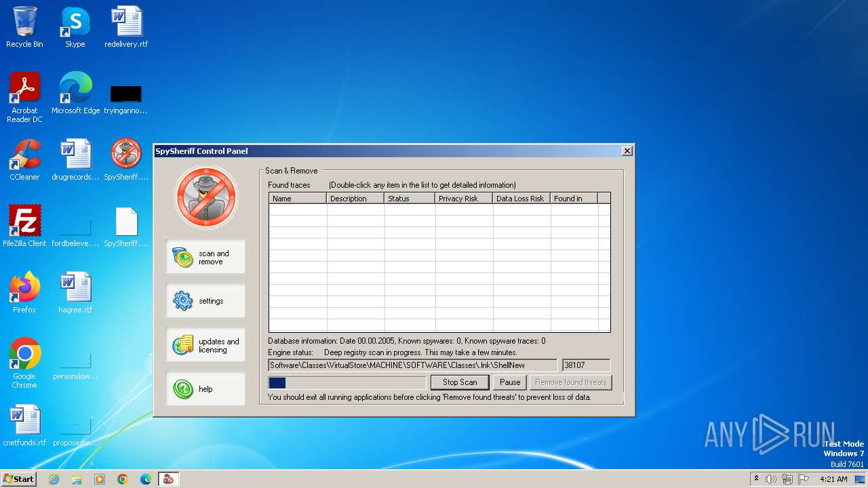Open Internet Explorer from the taskbar
Screen dimensions: 868x488
point(54,479)
